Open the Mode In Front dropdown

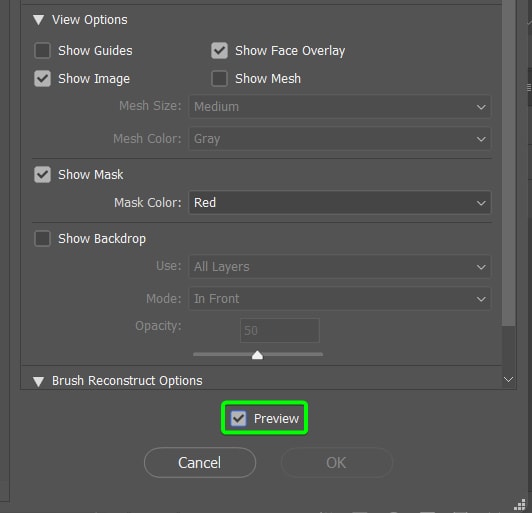pos(340,299)
